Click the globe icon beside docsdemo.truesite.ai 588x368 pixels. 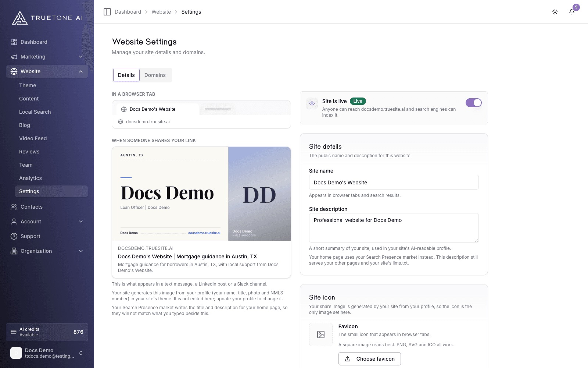(x=121, y=122)
